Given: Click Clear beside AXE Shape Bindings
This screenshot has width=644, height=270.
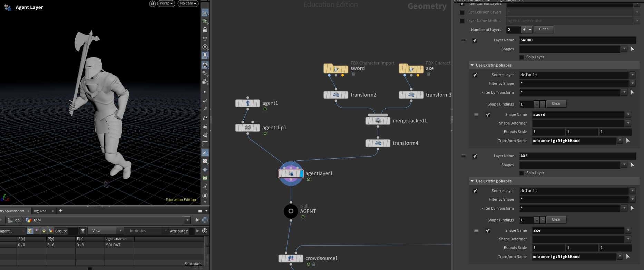Looking at the screenshot, I should pyautogui.click(x=556, y=220).
